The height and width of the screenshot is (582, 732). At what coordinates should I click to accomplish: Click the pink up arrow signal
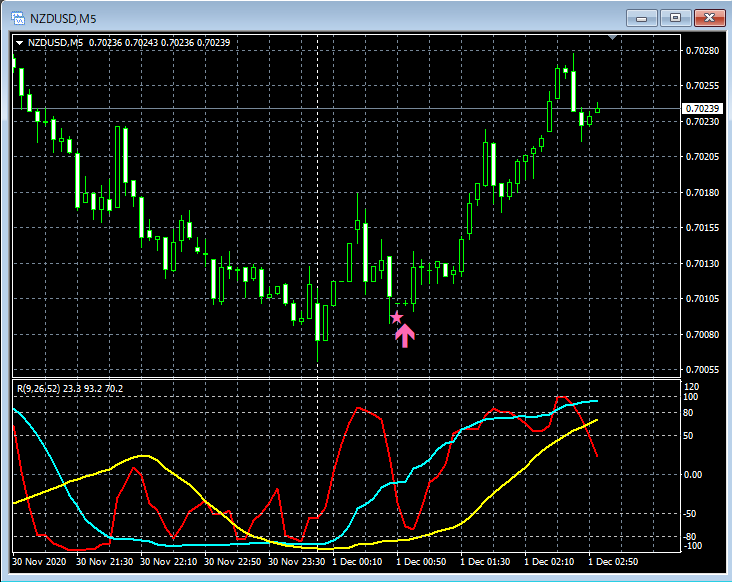405,335
